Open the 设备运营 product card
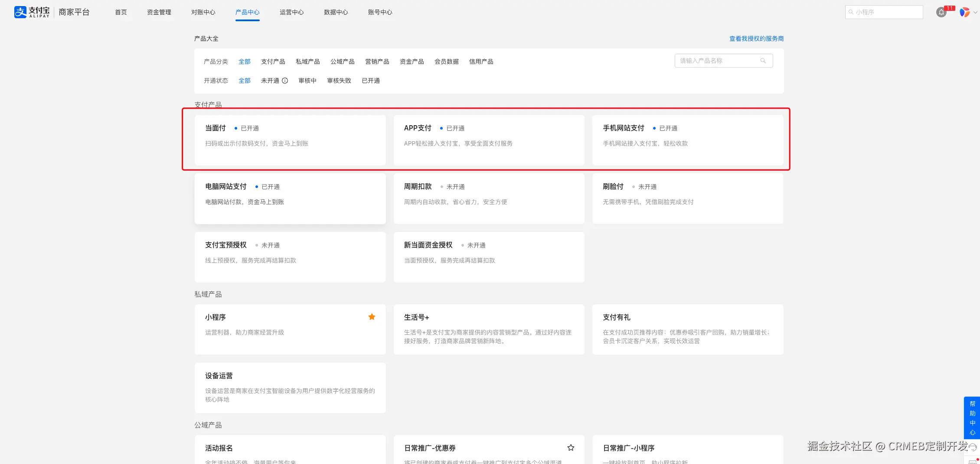The height and width of the screenshot is (464, 980). [290, 388]
